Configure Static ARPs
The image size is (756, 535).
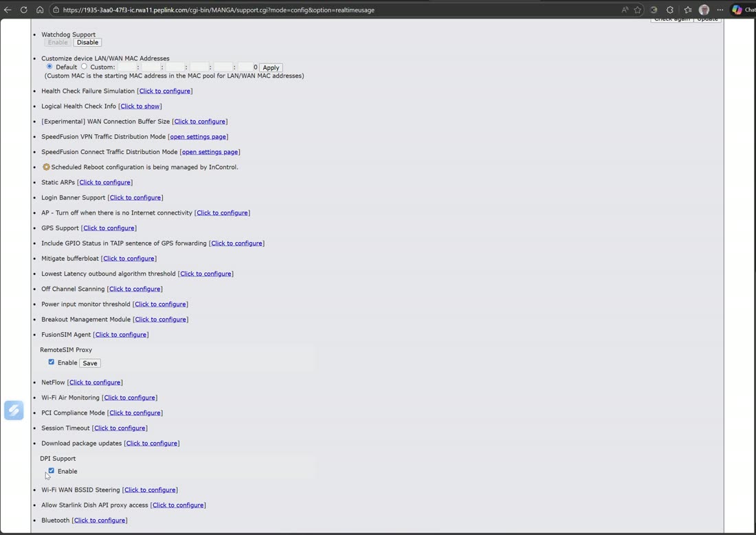click(x=104, y=182)
